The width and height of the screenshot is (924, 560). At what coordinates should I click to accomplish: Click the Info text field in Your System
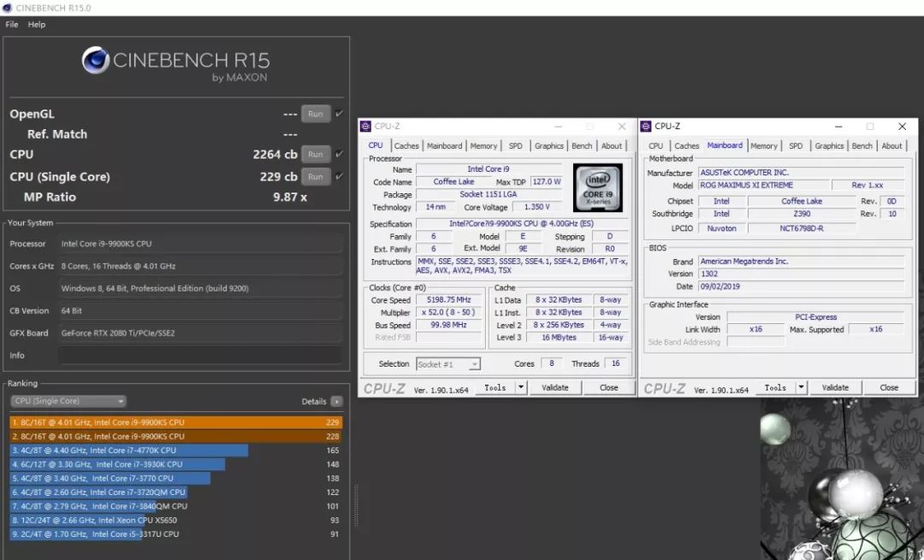click(200, 356)
